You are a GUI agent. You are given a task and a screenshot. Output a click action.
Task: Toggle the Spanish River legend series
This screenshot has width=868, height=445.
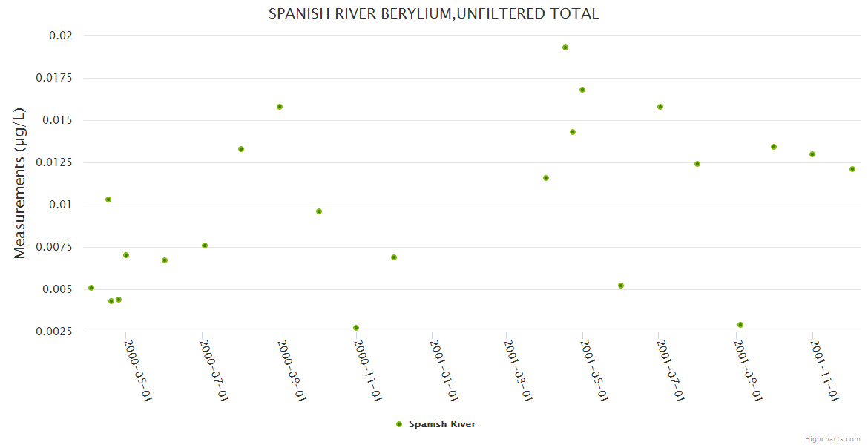441,424
